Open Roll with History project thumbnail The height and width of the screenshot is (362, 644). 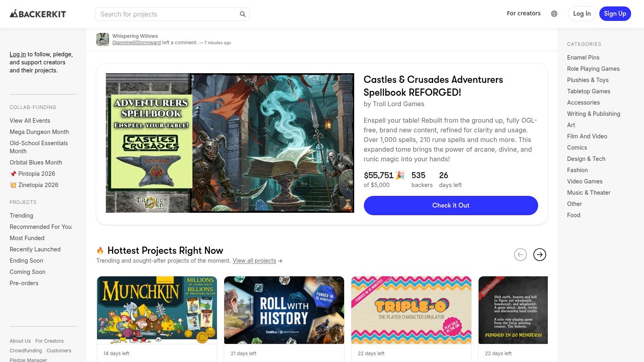pyautogui.click(x=284, y=310)
